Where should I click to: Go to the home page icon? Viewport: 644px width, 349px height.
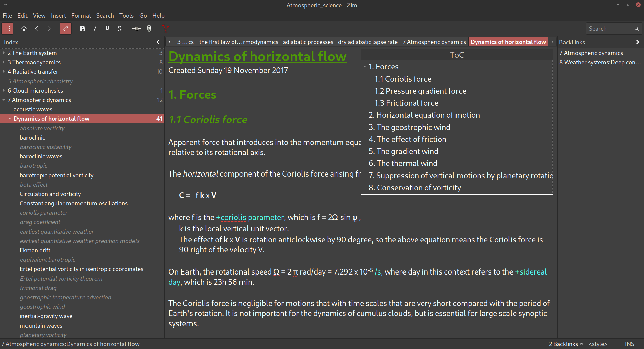(x=24, y=29)
